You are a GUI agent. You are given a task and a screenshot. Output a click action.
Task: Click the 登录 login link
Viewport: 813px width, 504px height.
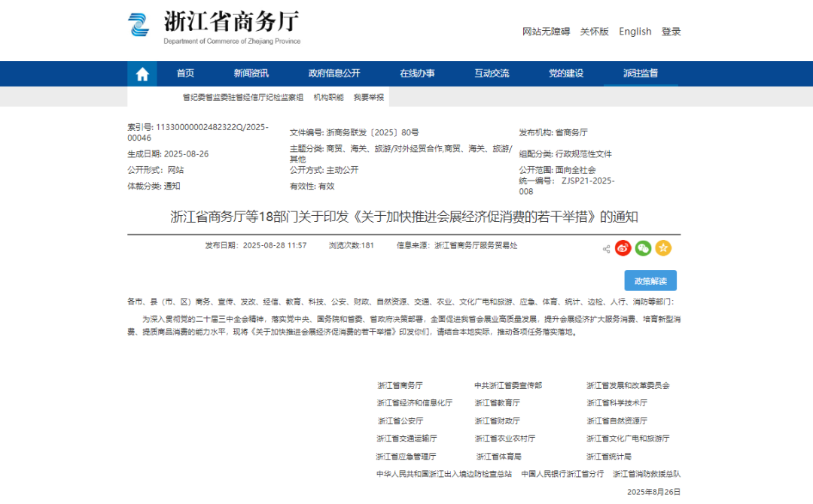[671, 31]
